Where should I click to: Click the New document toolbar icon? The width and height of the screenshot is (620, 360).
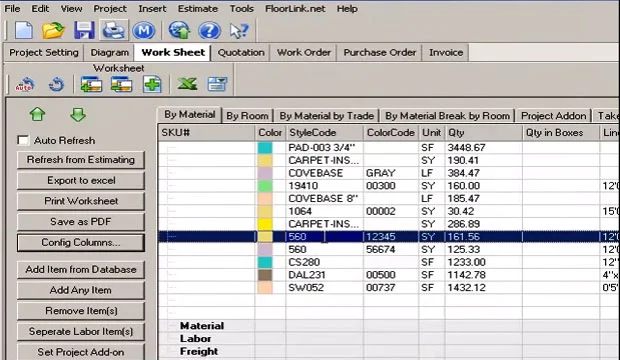23,30
